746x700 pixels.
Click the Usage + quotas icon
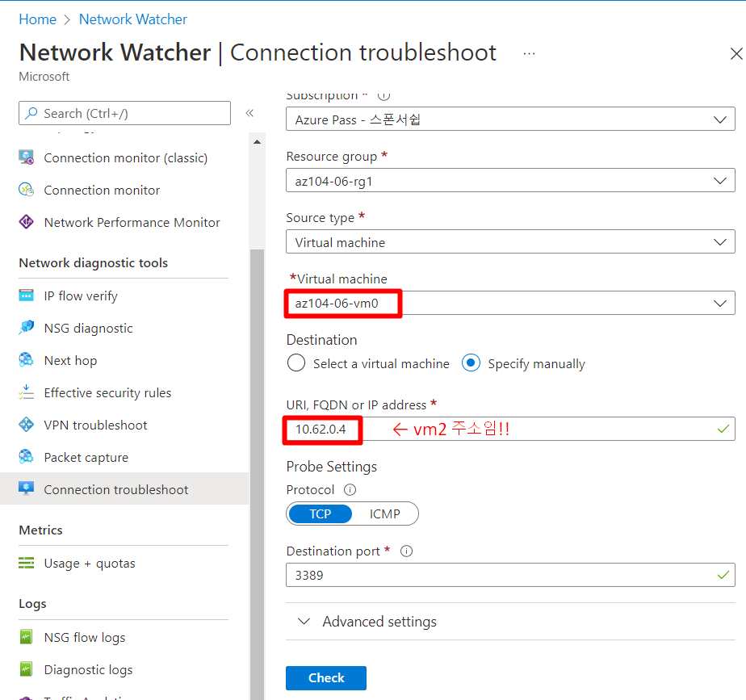point(26,563)
